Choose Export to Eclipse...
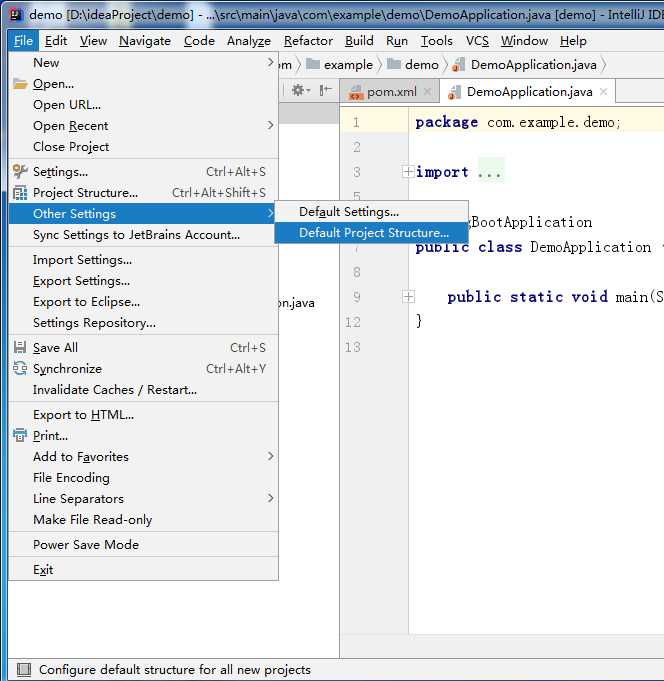 point(143,302)
